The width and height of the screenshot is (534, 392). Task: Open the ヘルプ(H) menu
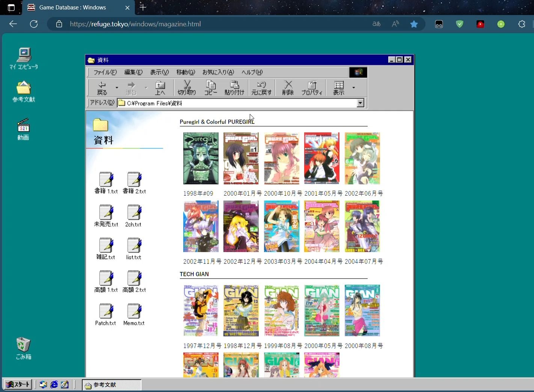tap(252, 72)
